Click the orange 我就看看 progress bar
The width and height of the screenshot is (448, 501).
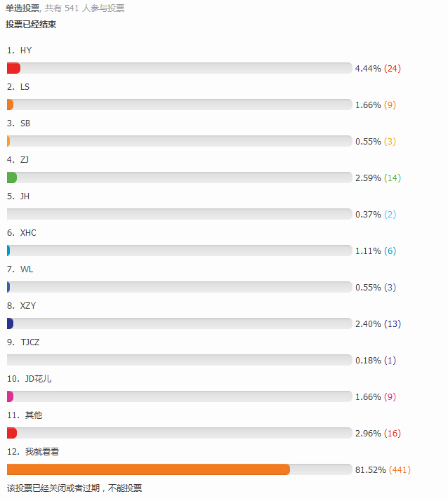pos(148,469)
